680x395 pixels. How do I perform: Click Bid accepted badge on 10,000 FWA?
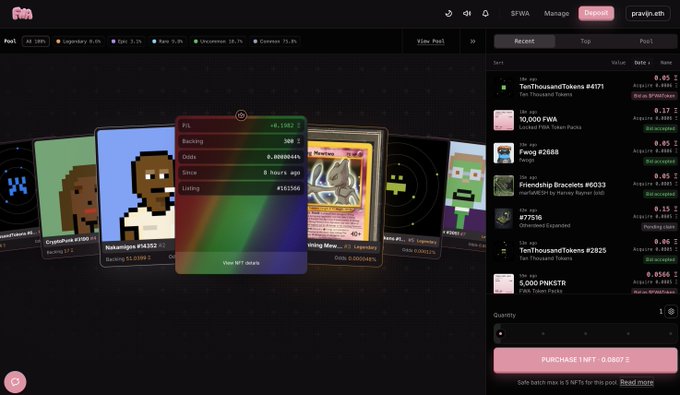[x=660, y=128]
